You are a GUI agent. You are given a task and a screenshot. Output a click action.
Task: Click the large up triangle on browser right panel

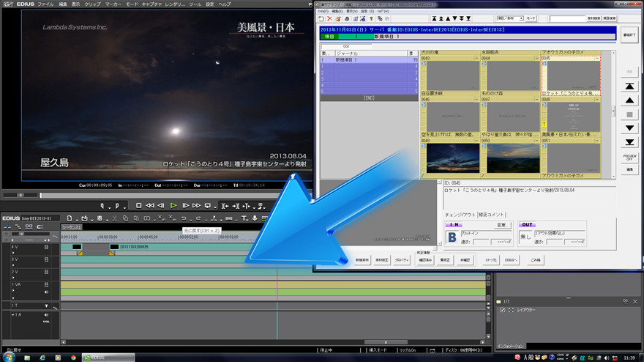point(629,100)
